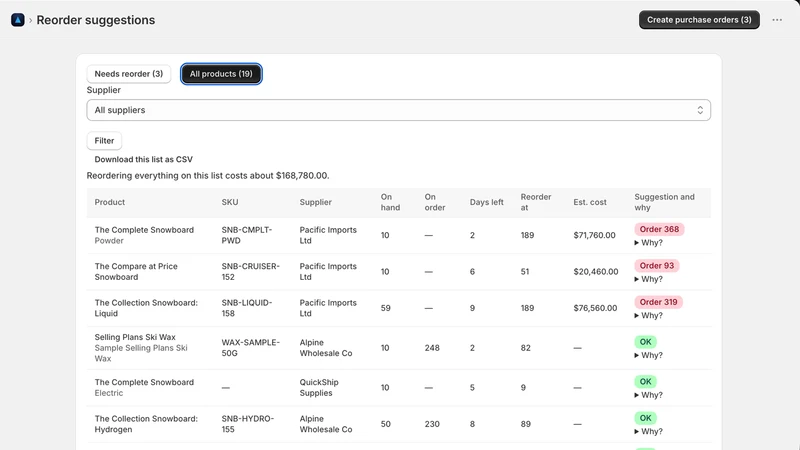Expand Why? for The Compare at Price Snowboard
800x450 pixels.
click(x=648, y=279)
